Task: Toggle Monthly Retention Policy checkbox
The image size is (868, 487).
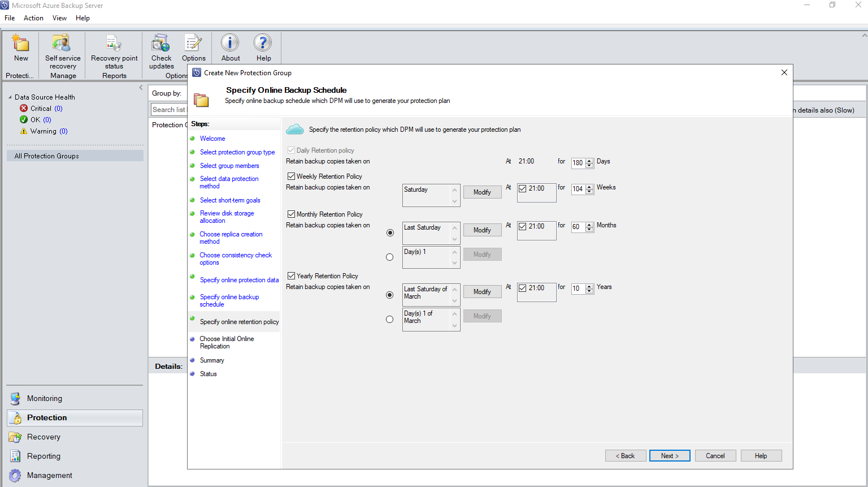Action: [291, 214]
